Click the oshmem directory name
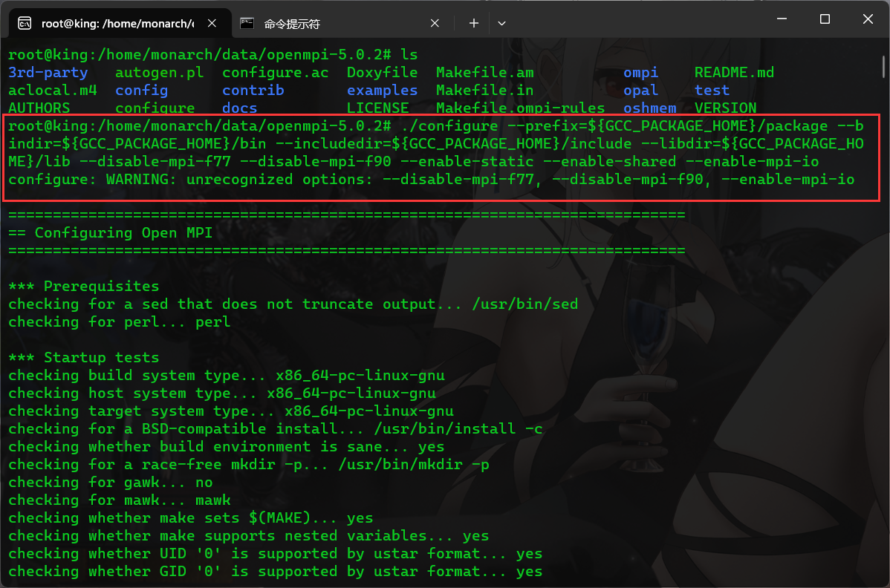 pos(650,108)
